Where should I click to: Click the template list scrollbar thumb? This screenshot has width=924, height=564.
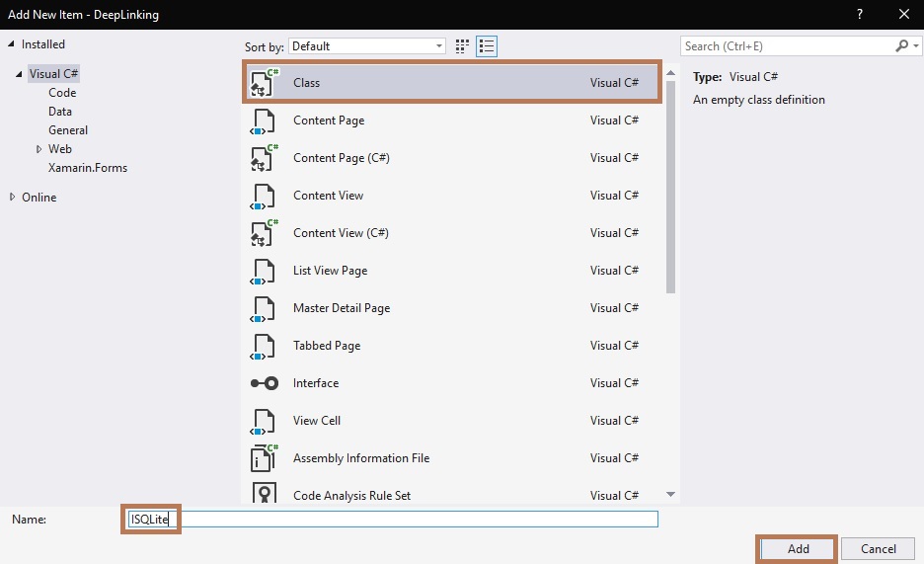point(670,187)
